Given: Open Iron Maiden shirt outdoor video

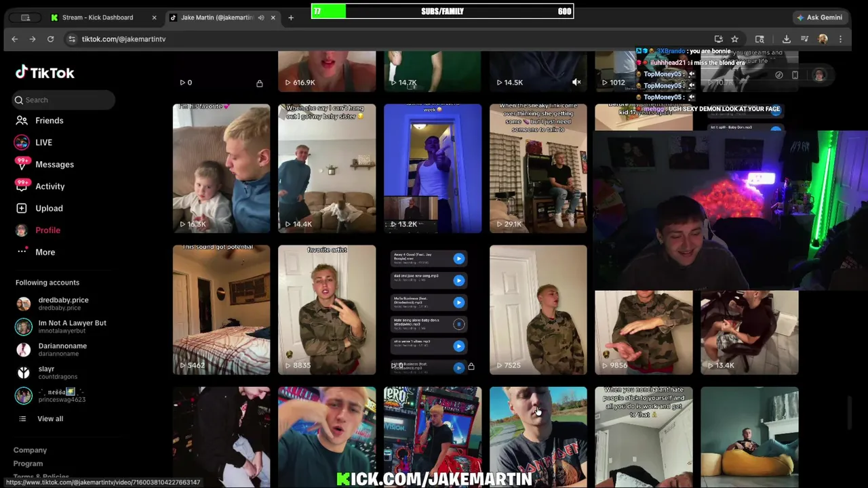Looking at the screenshot, I should tap(538, 436).
